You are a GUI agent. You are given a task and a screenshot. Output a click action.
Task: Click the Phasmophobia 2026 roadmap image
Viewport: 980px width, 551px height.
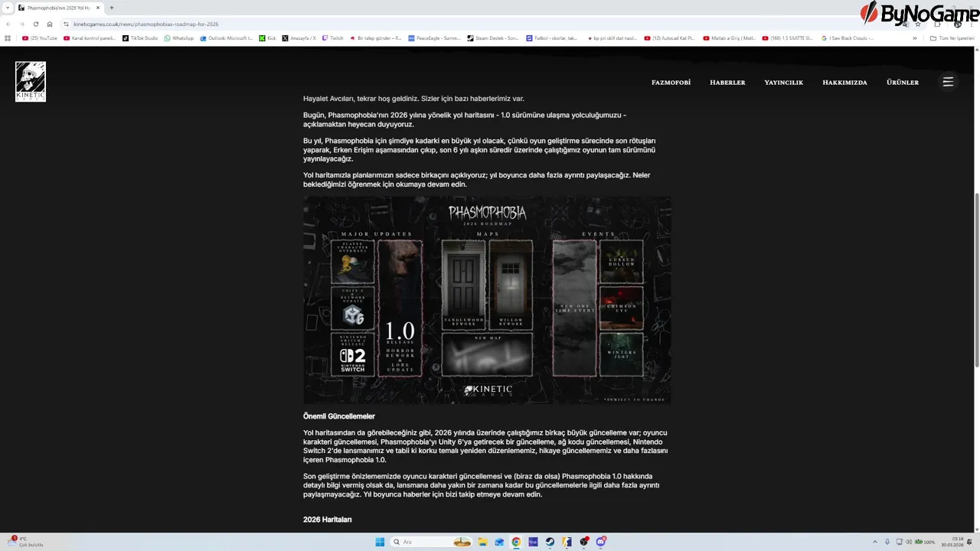pyautogui.click(x=487, y=300)
